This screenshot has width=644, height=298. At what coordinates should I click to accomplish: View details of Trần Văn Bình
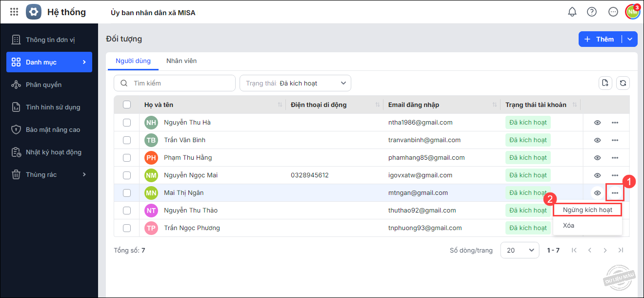pyautogui.click(x=597, y=140)
